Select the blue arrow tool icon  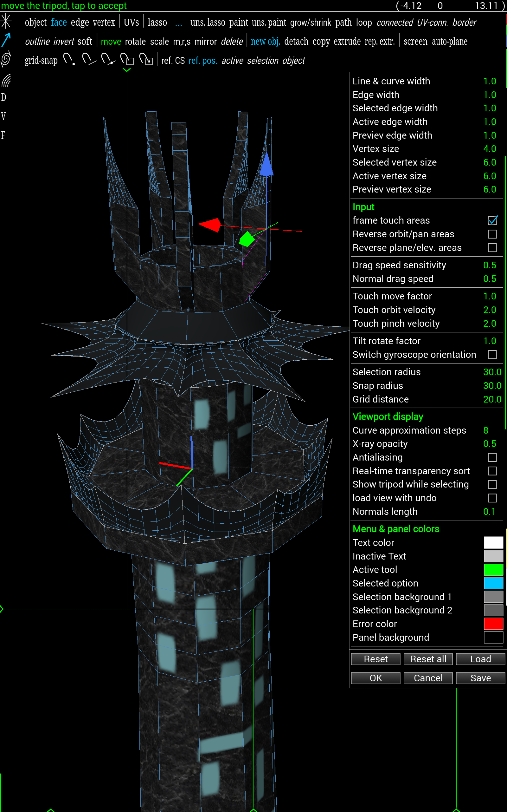(x=6, y=40)
